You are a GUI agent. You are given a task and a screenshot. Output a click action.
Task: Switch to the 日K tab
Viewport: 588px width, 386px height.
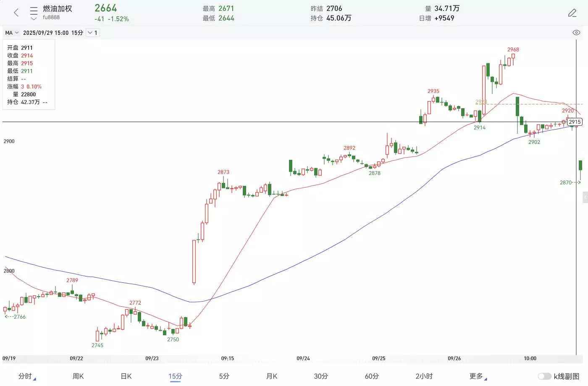[126, 376]
